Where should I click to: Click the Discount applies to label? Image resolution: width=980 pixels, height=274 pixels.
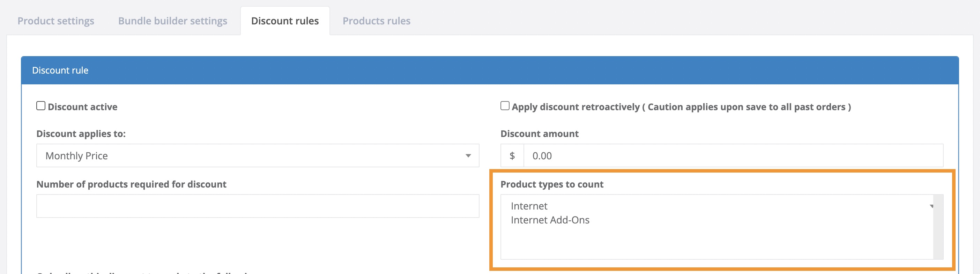(81, 134)
